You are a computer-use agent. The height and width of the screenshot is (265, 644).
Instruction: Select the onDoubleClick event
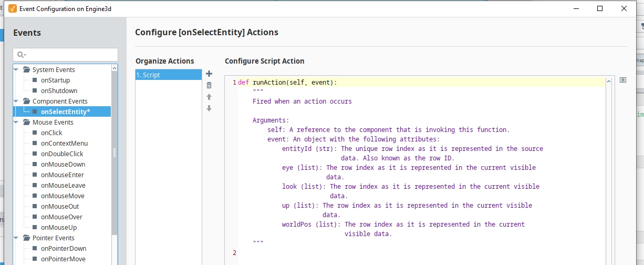(x=62, y=154)
